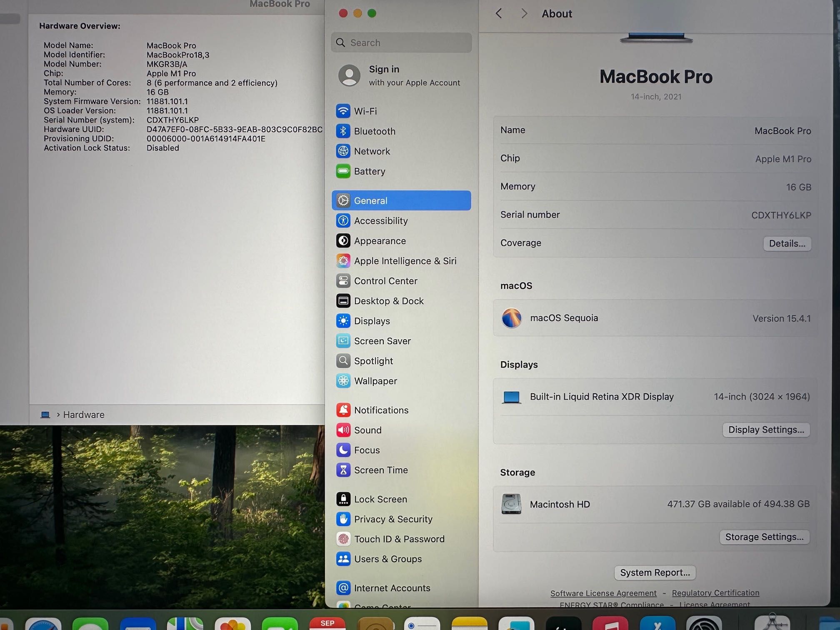Click the Name row value MacBook Pro
The image size is (840, 630).
click(782, 131)
